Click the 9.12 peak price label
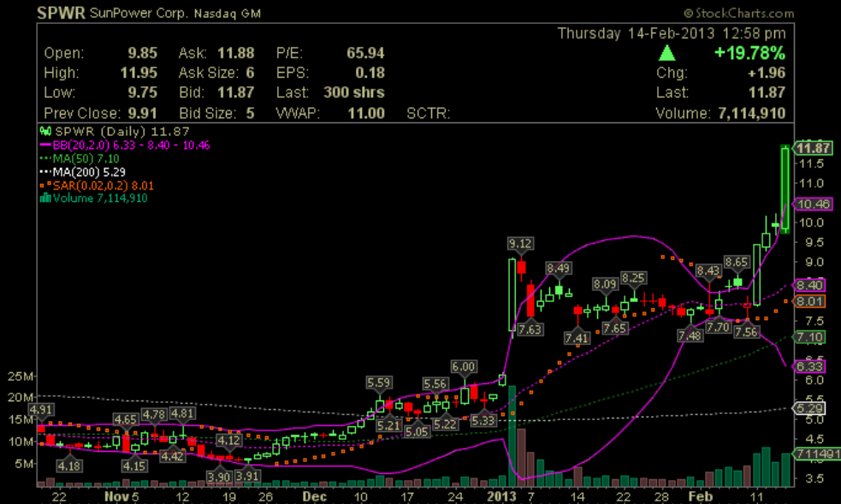The height and width of the screenshot is (504, 841). click(x=519, y=243)
